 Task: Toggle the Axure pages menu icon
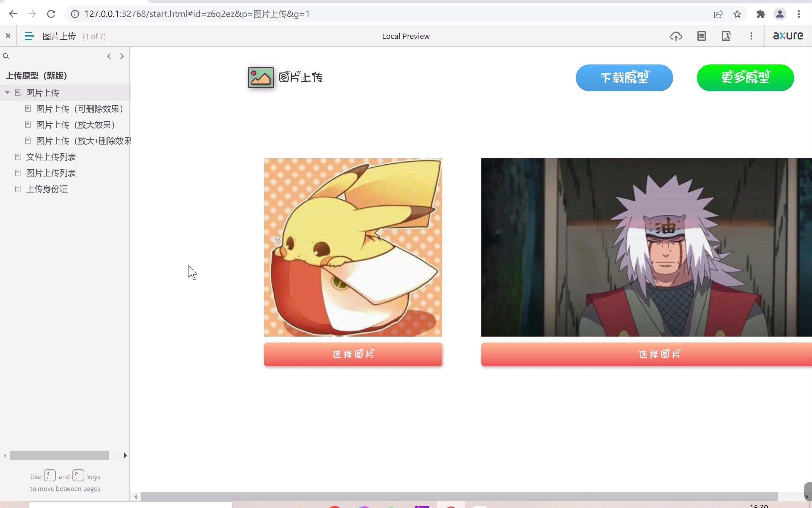point(29,36)
